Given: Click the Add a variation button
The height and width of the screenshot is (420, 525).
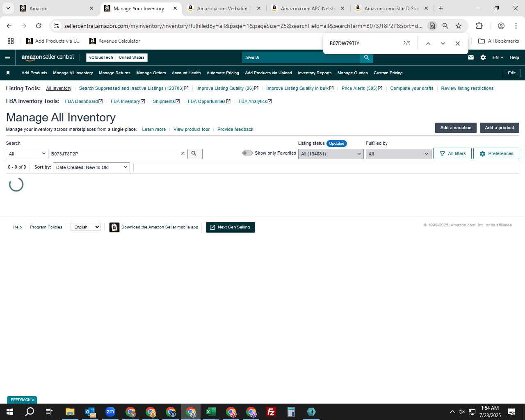Looking at the screenshot, I should tap(456, 128).
